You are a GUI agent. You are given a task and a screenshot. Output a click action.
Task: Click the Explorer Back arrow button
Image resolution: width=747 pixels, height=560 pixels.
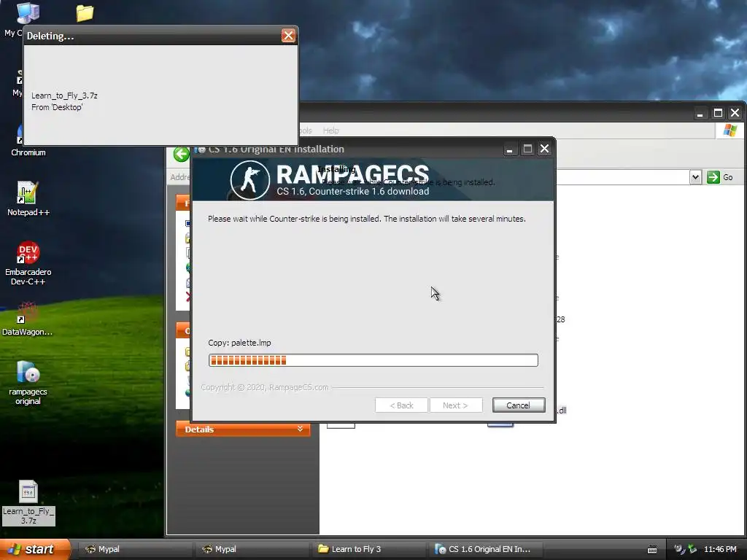pos(181,155)
